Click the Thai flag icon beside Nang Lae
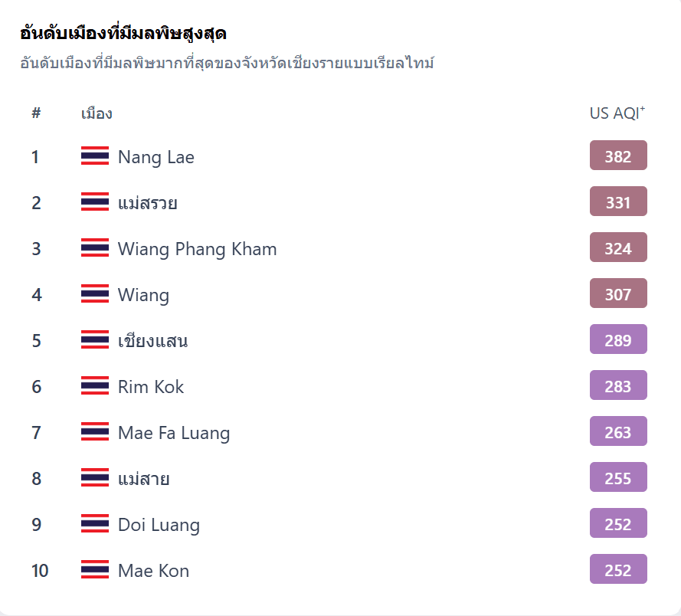The width and height of the screenshot is (681, 616). [95, 156]
